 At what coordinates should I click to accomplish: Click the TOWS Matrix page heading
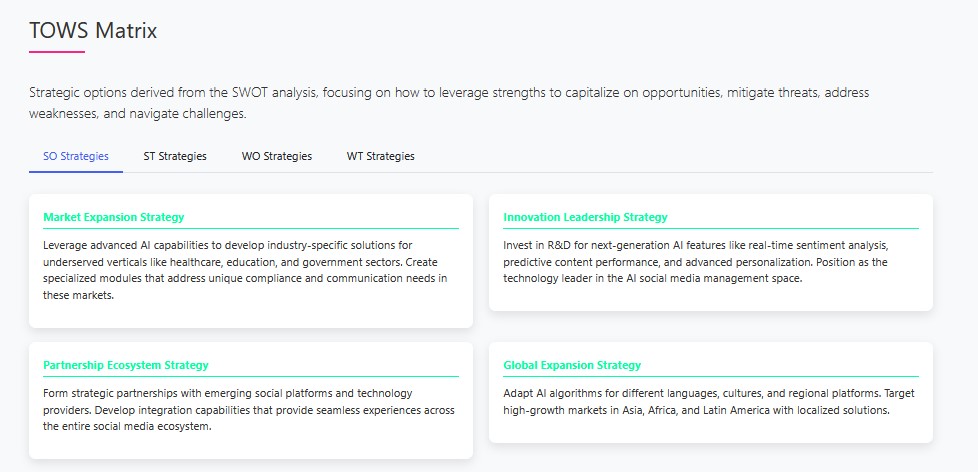pos(93,31)
